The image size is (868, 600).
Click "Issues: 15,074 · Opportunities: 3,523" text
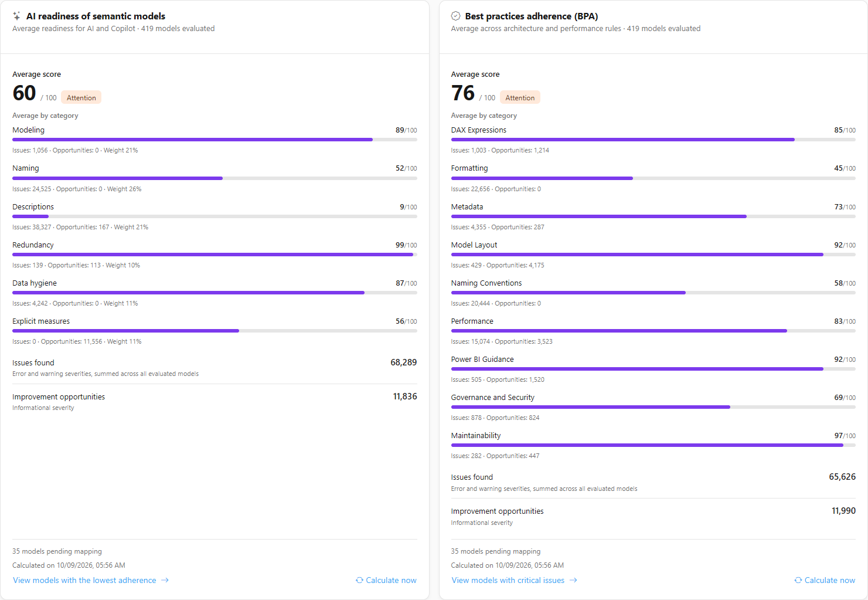click(502, 341)
